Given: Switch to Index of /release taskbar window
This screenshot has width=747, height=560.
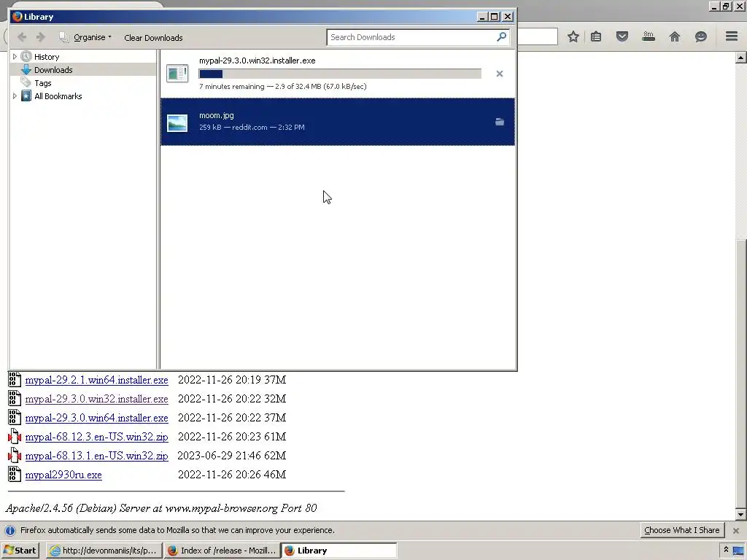Looking at the screenshot, I should (222, 551).
